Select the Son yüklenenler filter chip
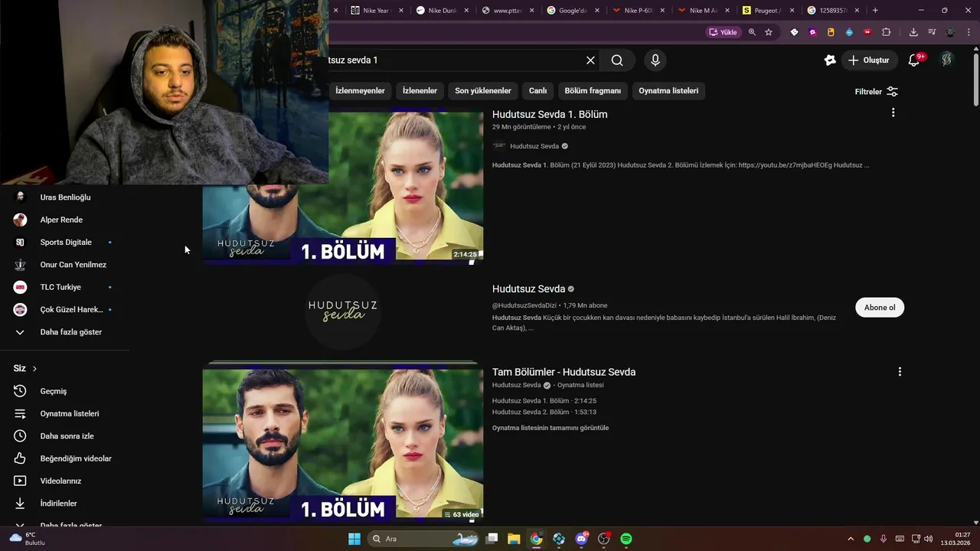 483,91
